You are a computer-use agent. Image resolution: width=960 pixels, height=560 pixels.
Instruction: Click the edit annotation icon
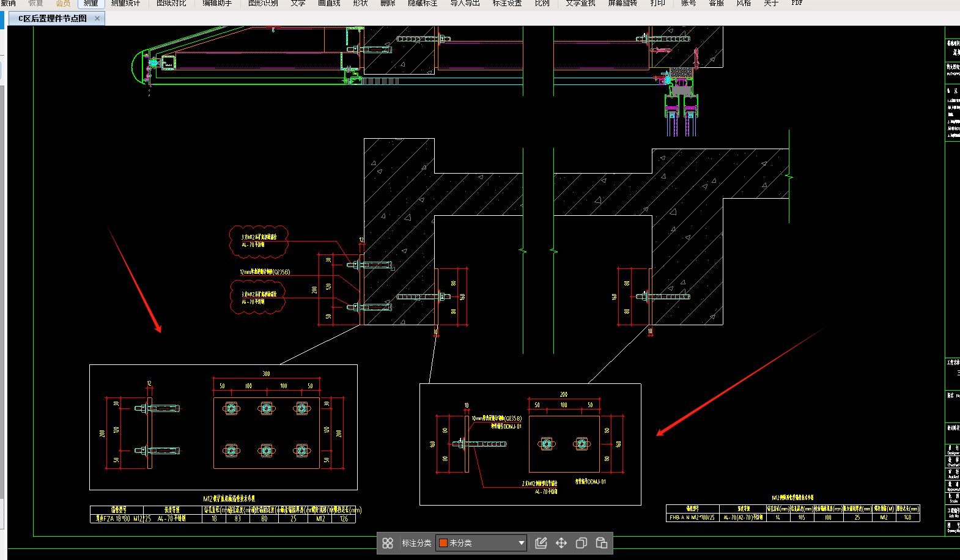tap(541, 543)
